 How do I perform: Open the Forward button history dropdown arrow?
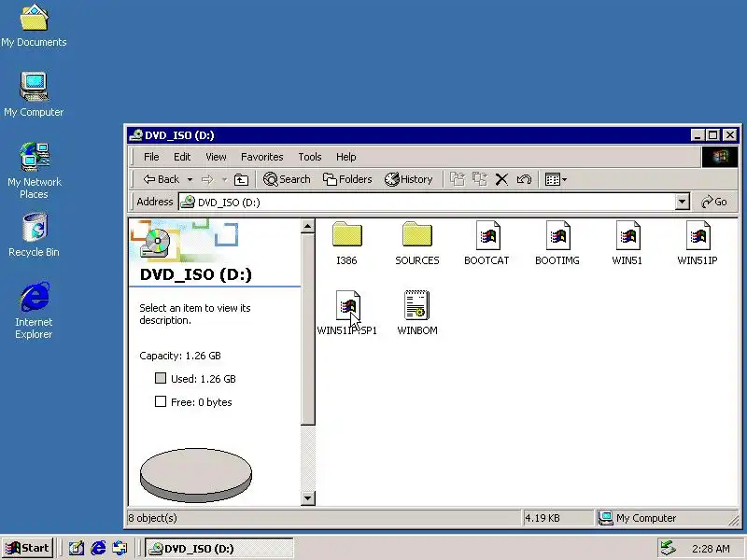(x=224, y=179)
